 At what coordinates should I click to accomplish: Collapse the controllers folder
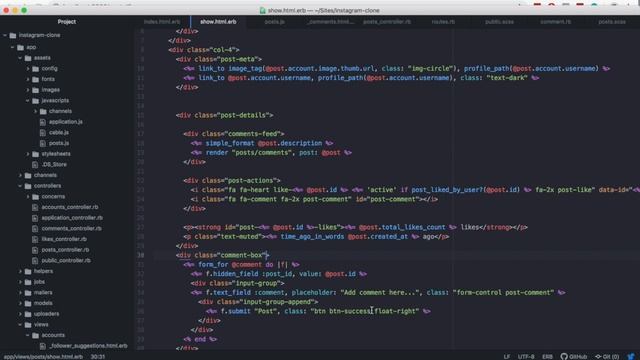[20, 186]
